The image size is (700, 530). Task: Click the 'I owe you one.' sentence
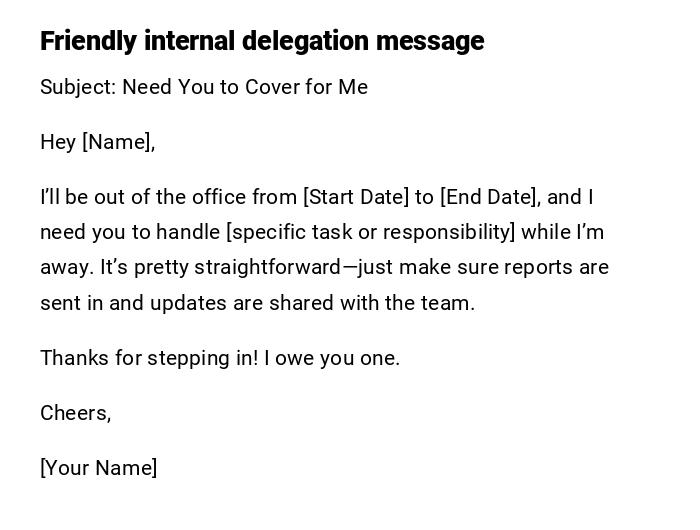coord(333,358)
